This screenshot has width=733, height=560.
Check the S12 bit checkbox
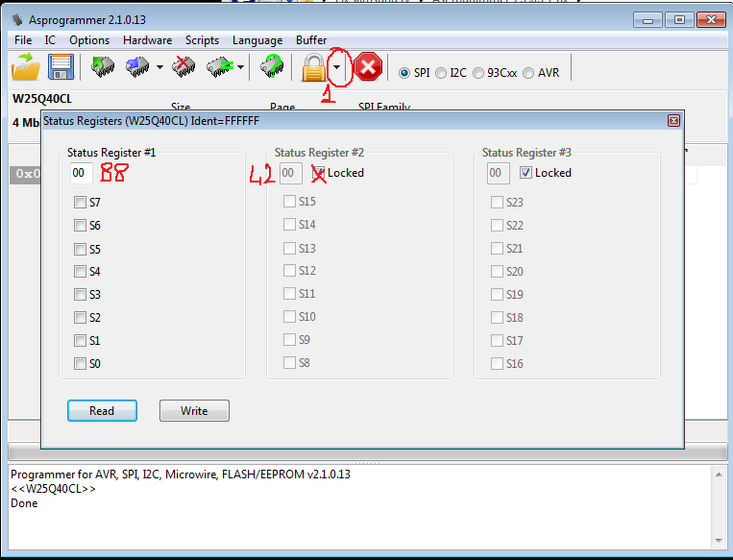(289, 271)
